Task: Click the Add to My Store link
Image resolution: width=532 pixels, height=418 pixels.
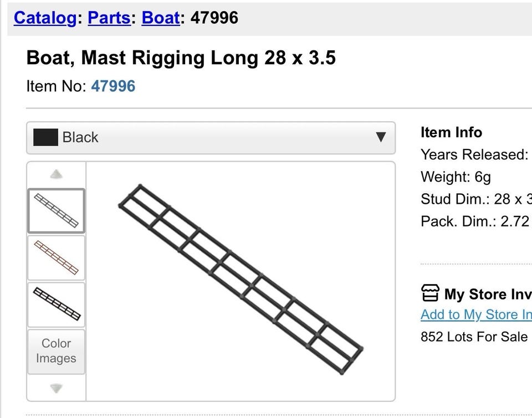Action: [x=475, y=314]
